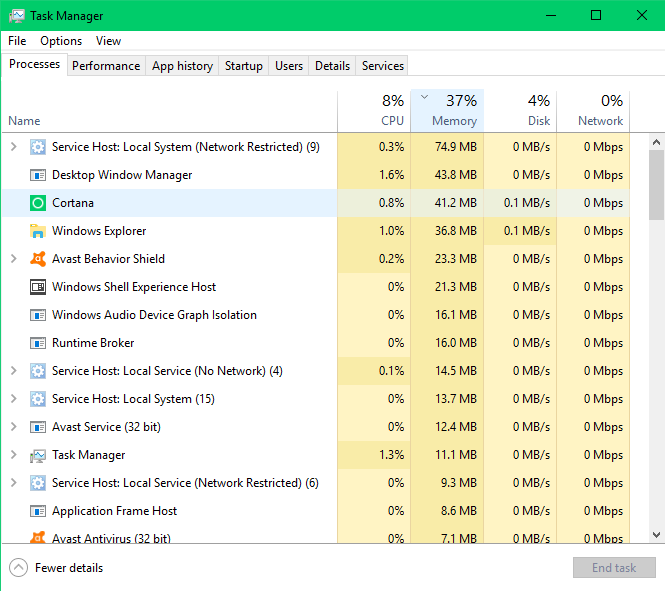Click the vertical scrollbar thumb
This screenshot has width=665, height=591.
656,185
